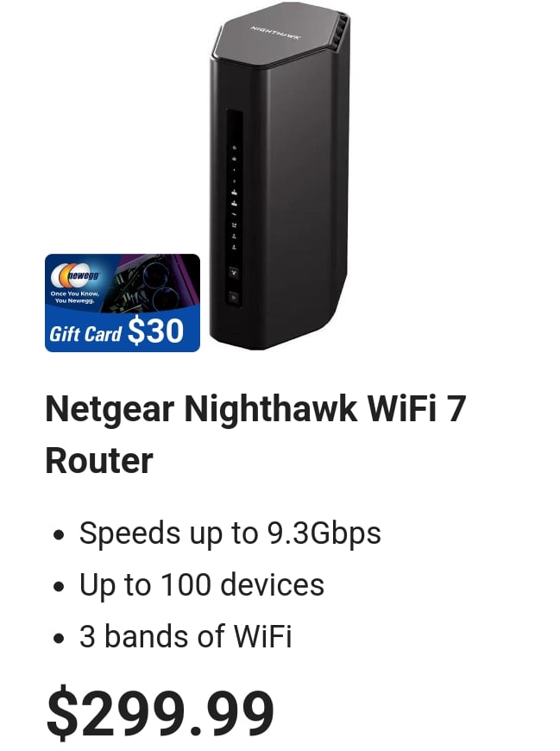Click the bottom square button on router front
This screenshot has height=751, width=560.
click(234, 298)
